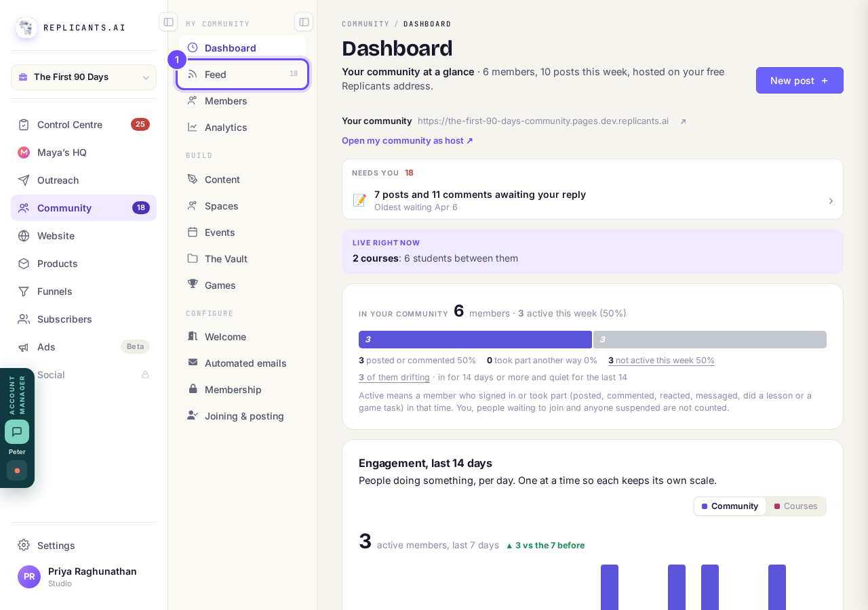Open the Spaces section
The width and height of the screenshot is (868, 610).
pyautogui.click(x=243, y=206)
